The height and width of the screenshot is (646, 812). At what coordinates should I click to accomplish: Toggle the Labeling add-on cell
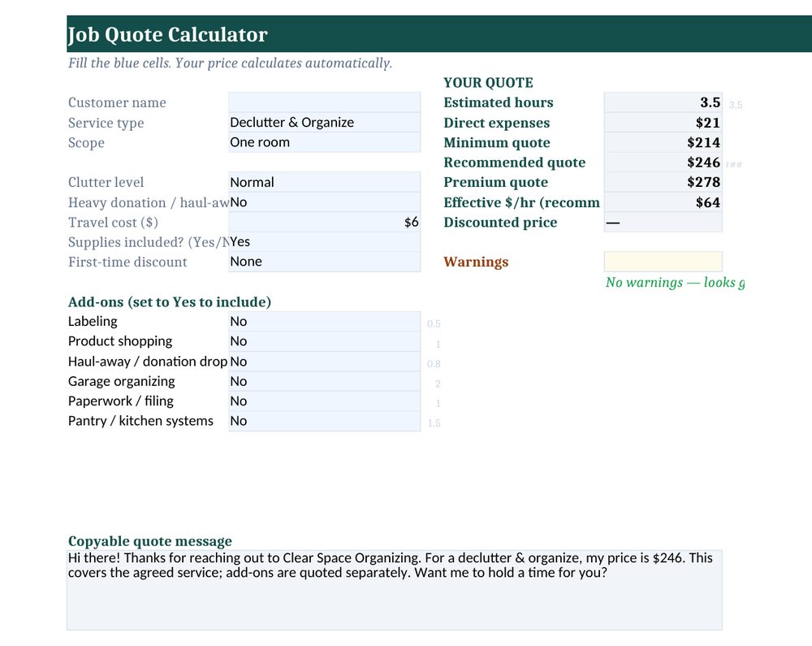tap(324, 322)
